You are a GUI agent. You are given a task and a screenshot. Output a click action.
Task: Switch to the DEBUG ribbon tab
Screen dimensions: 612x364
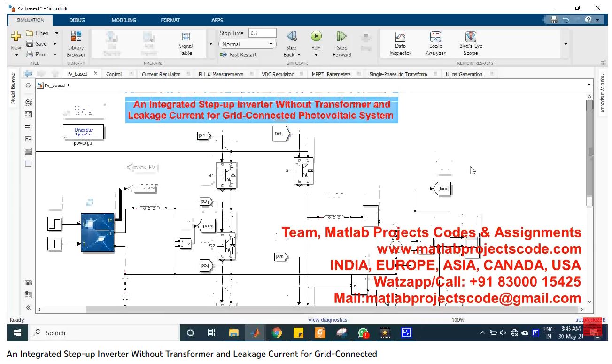(77, 20)
